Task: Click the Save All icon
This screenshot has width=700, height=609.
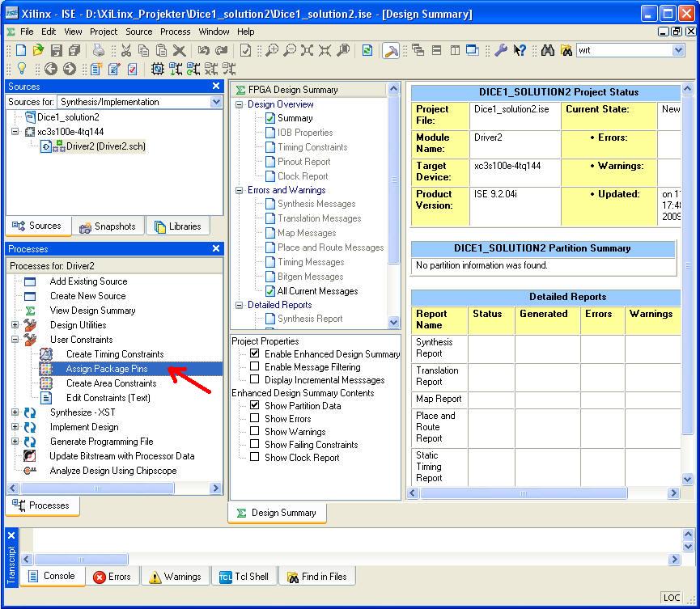Action: tap(74, 50)
